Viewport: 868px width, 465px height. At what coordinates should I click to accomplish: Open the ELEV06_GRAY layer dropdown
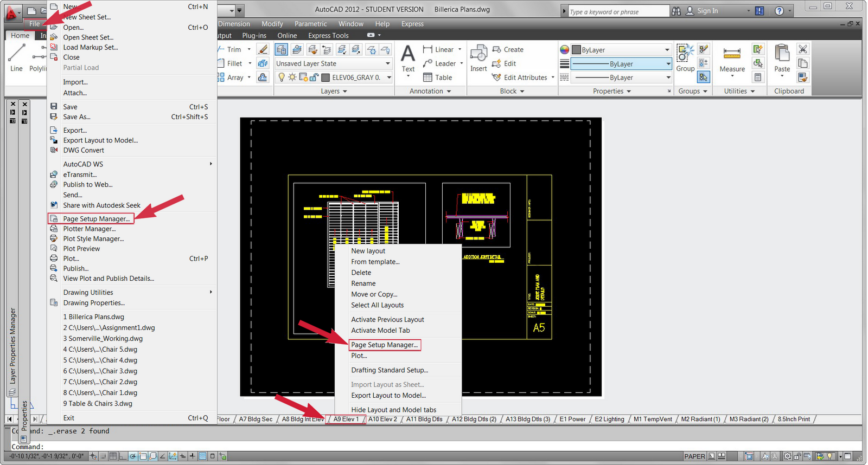point(389,77)
